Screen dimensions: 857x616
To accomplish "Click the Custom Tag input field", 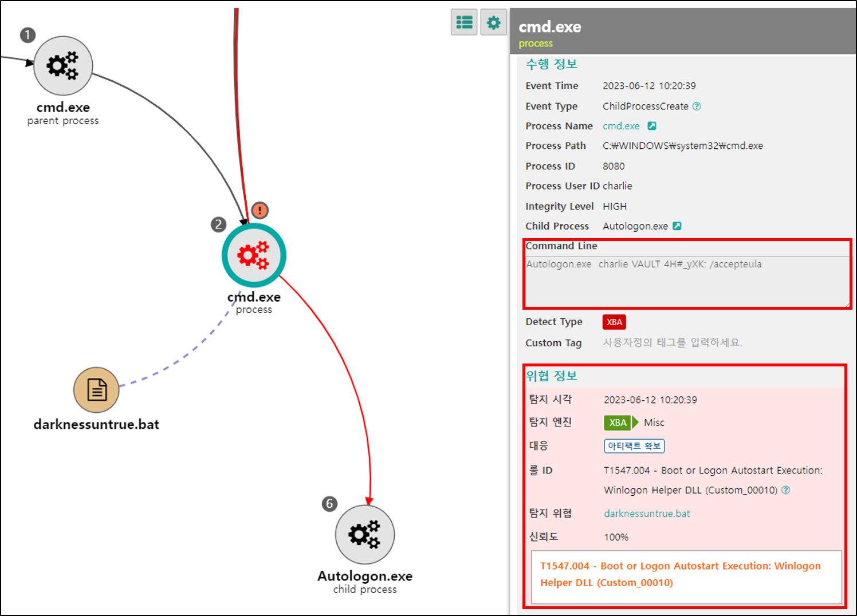I will [673, 342].
